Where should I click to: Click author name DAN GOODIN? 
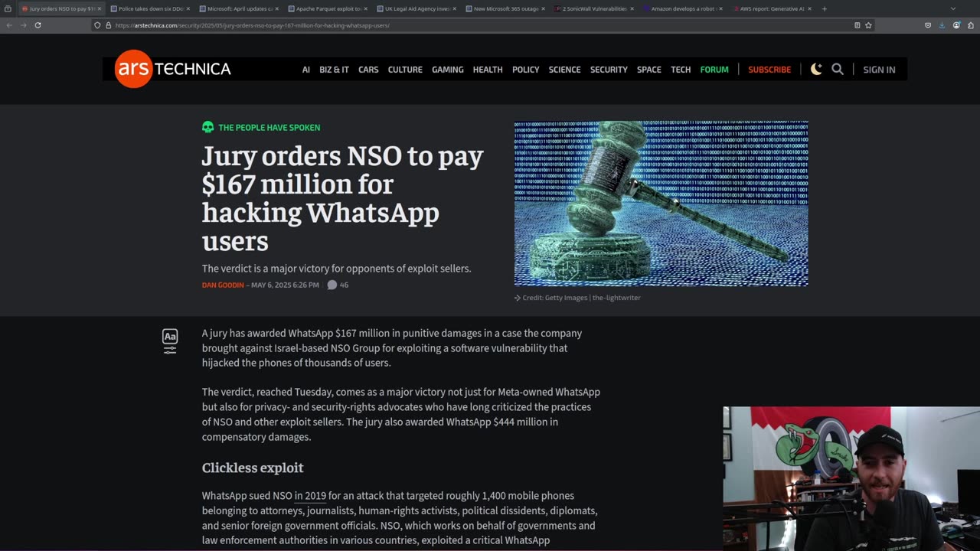click(x=223, y=285)
